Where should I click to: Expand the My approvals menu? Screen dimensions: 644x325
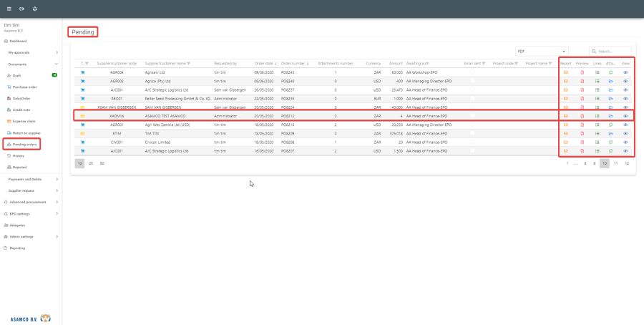pyautogui.click(x=32, y=52)
